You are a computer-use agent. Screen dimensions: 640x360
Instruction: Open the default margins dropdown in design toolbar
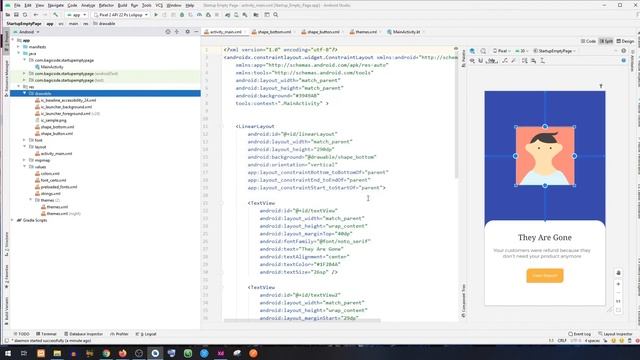(493, 60)
